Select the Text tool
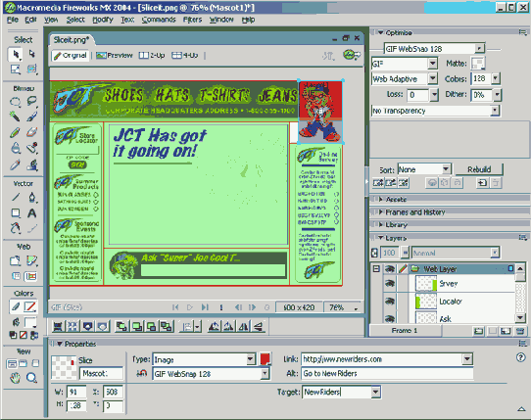 pos(31,213)
